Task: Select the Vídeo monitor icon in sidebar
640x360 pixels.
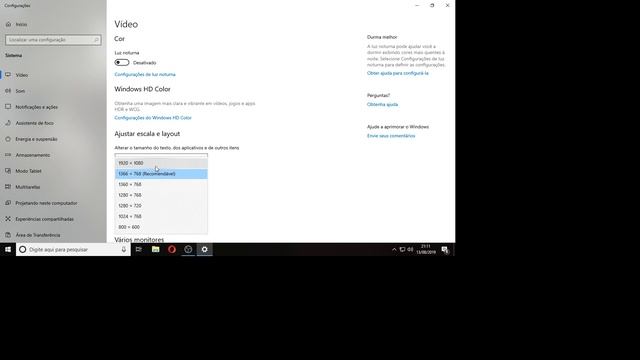Action: point(8,75)
